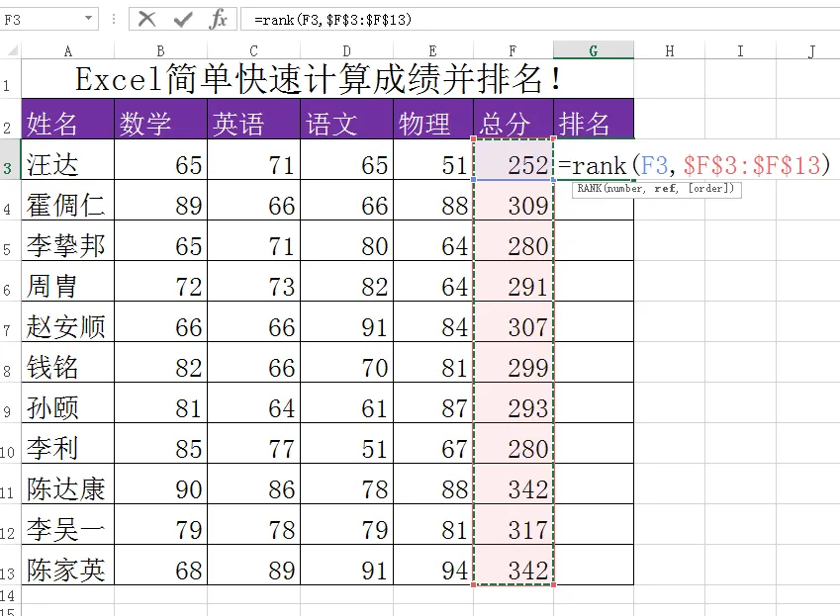Click '[order]' argument in RANK tooltip
Screen dimensions: 840x616
pyautogui.click(x=708, y=189)
